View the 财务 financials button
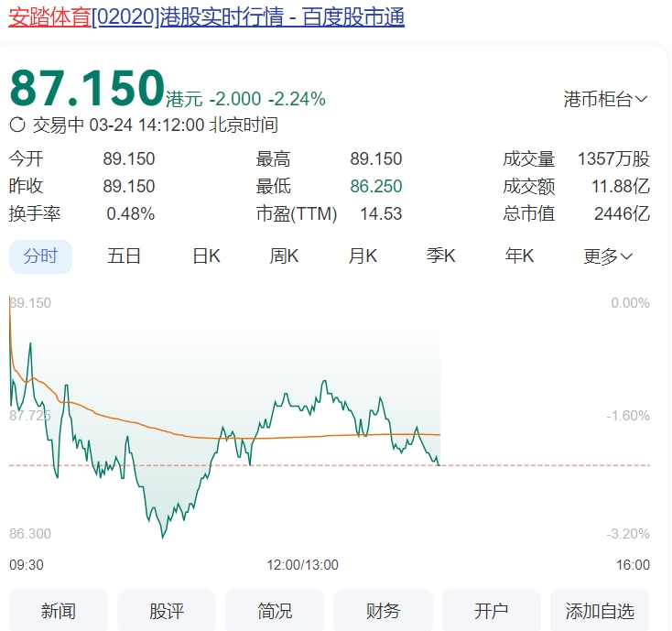Viewport: 672px width, 631px height. (x=383, y=610)
